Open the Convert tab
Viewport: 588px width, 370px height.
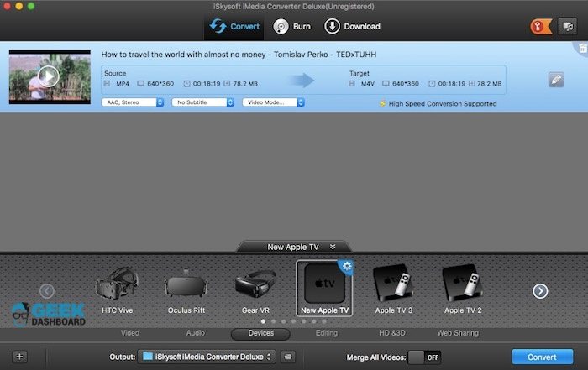point(234,27)
